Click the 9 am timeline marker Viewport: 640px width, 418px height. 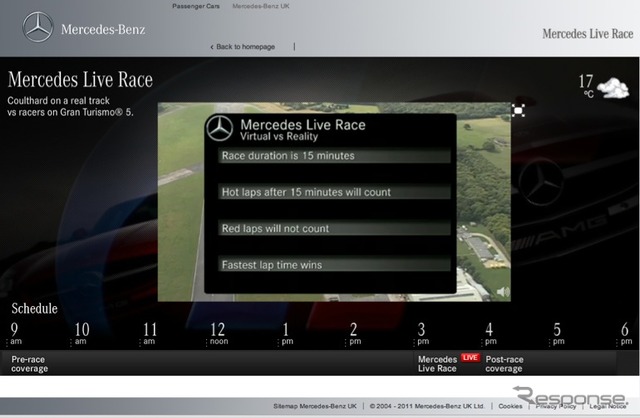15,334
